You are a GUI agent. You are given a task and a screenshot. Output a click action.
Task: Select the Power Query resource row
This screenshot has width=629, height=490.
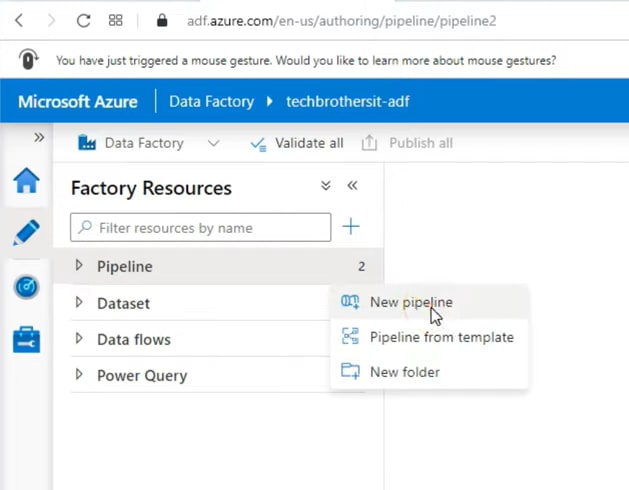[201, 376]
